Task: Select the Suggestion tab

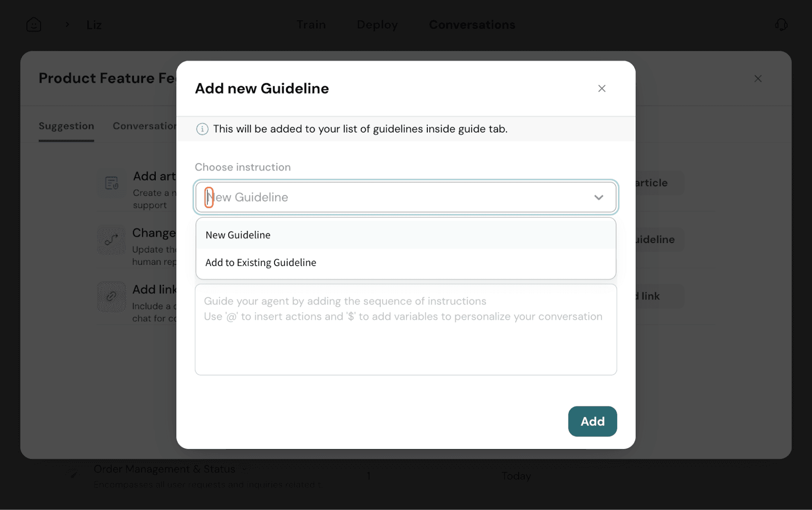Action: tap(66, 126)
